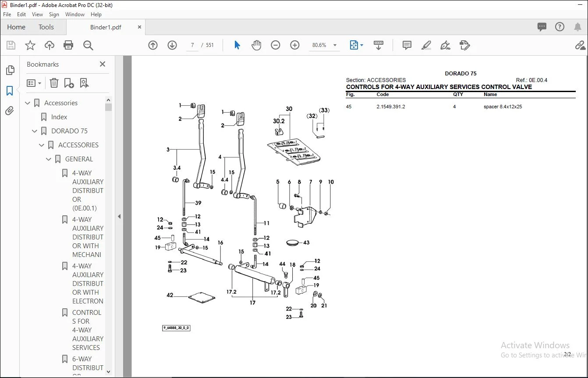The image size is (588, 378).
Task: Go to the previous page
Action: pos(153,45)
